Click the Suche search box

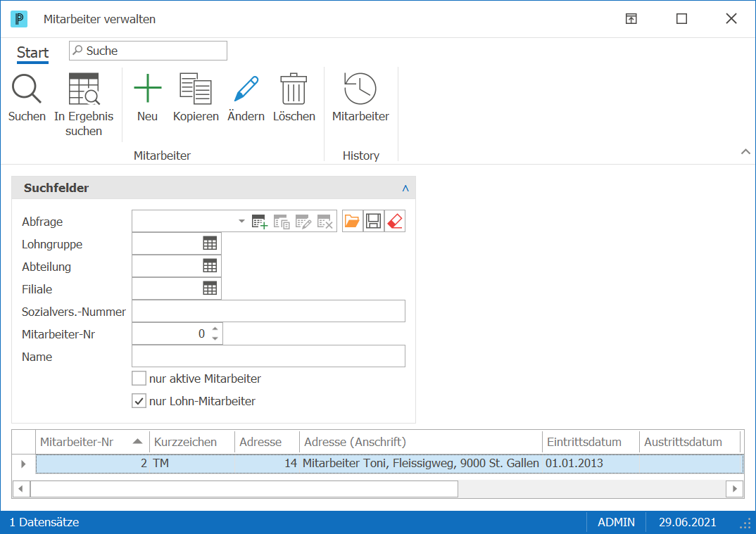point(148,51)
